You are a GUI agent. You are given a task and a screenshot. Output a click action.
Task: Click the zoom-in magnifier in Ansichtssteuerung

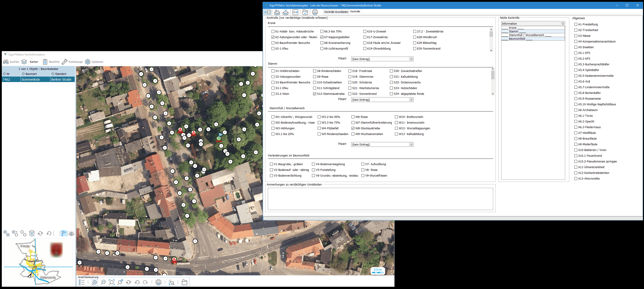[95, 282]
